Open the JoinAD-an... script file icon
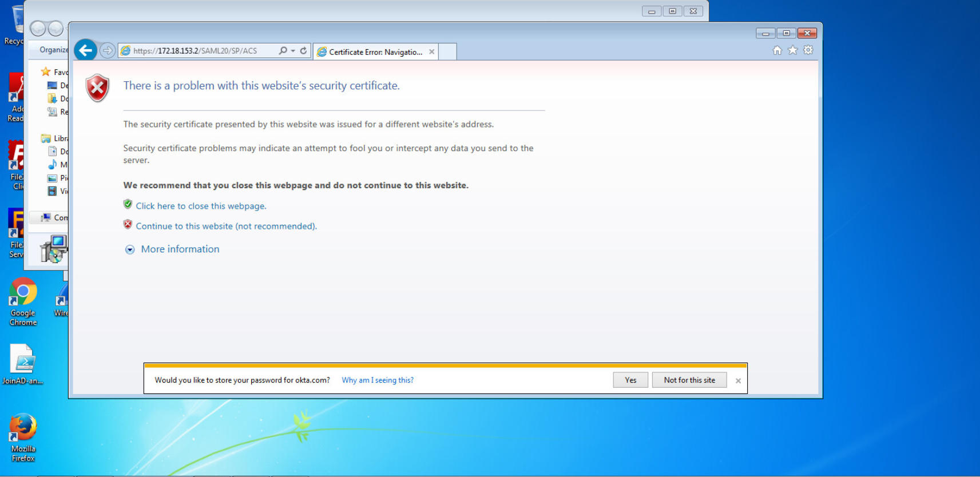Screen dimensions: 980x477 (x=23, y=364)
